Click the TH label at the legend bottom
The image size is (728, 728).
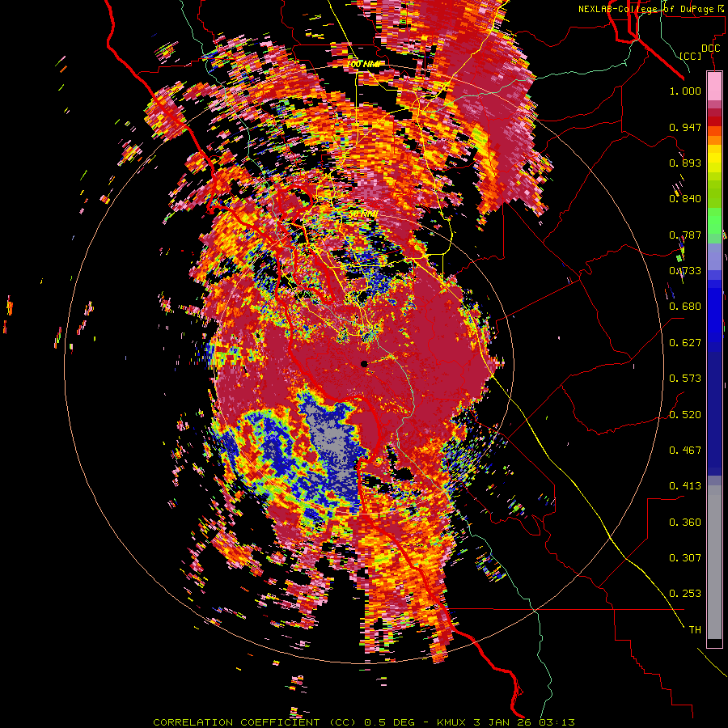coord(695,630)
